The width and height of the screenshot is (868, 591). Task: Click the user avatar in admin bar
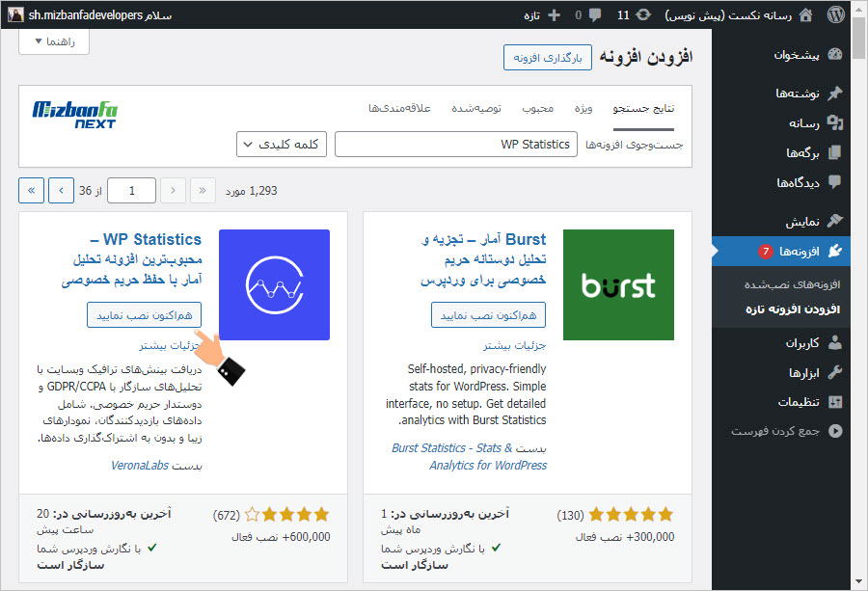click(x=15, y=14)
